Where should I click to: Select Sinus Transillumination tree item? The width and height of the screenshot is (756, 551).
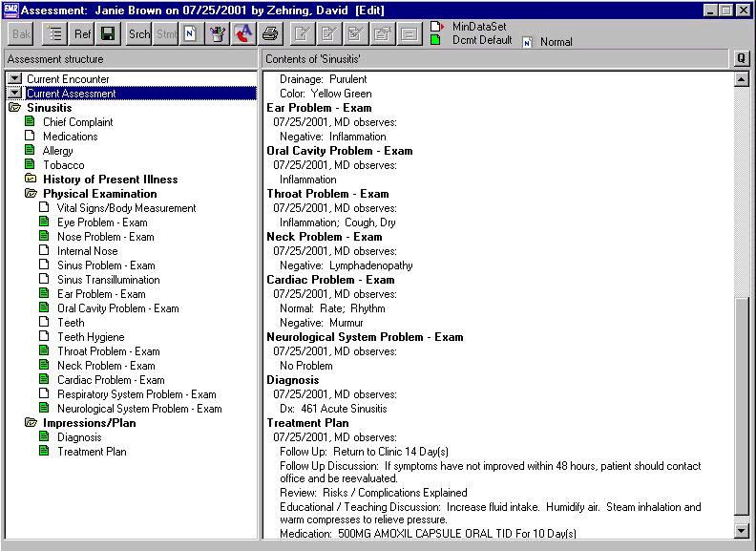click(108, 280)
